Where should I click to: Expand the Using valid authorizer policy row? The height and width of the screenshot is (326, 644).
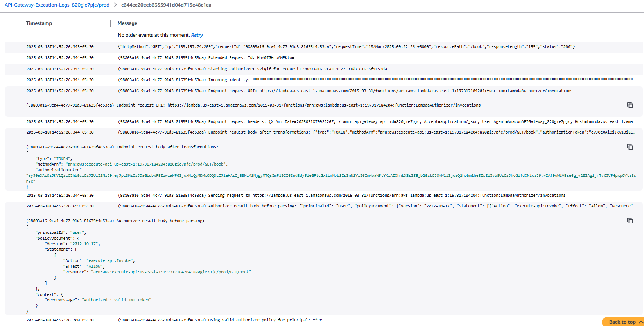pyautogui.click(x=324, y=320)
